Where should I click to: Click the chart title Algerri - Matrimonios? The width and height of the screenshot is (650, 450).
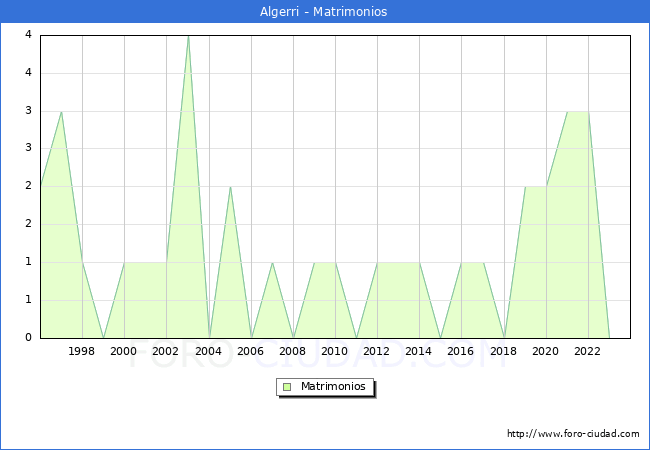click(x=325, y=12)
